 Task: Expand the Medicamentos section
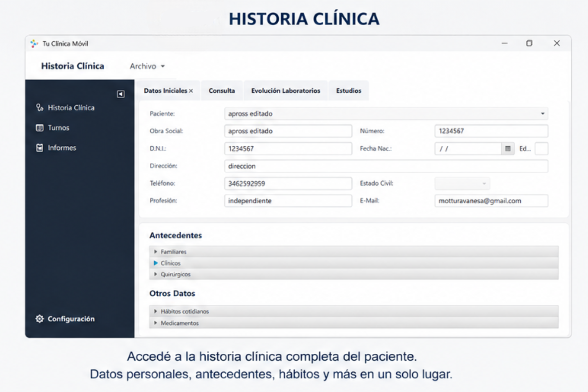(x=354, y=323)
